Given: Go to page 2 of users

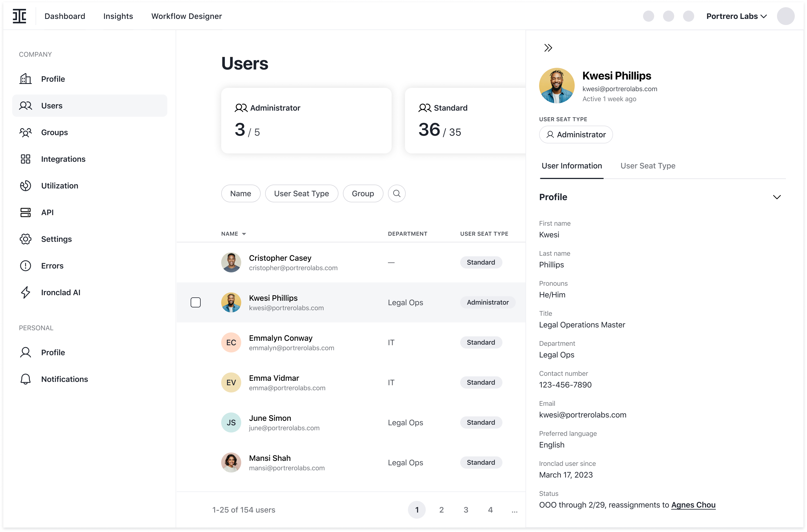Looking at the screenshot, I should pyautogui.click(x=441, y=509).
